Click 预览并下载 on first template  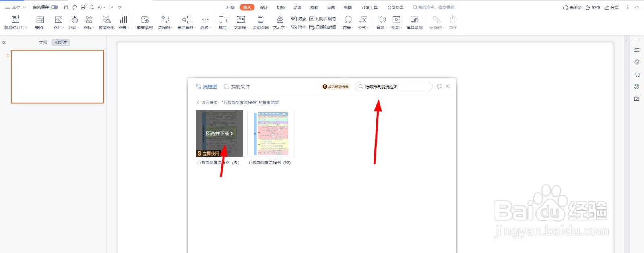[219, 133]
